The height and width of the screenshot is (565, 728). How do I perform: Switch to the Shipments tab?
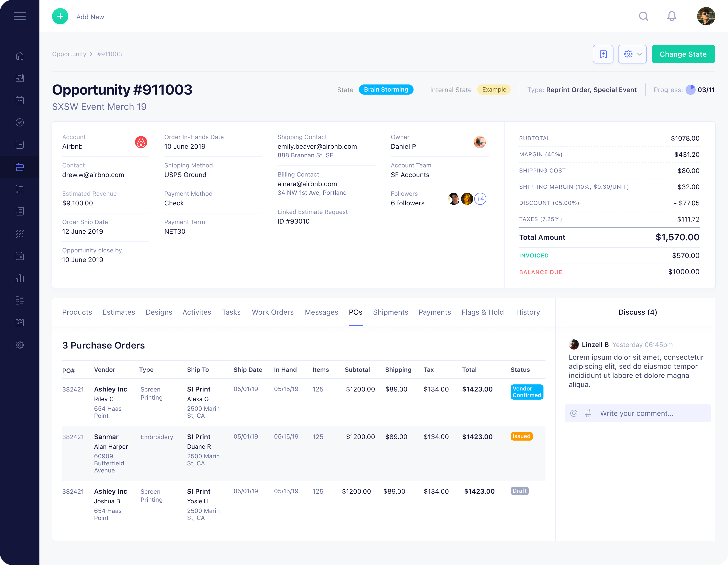click(x=390, y=312)
